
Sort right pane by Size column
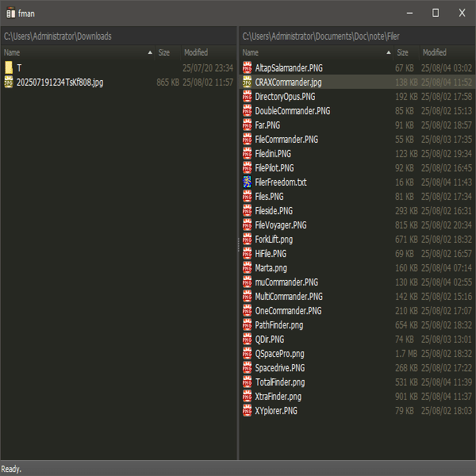point(407,52)
